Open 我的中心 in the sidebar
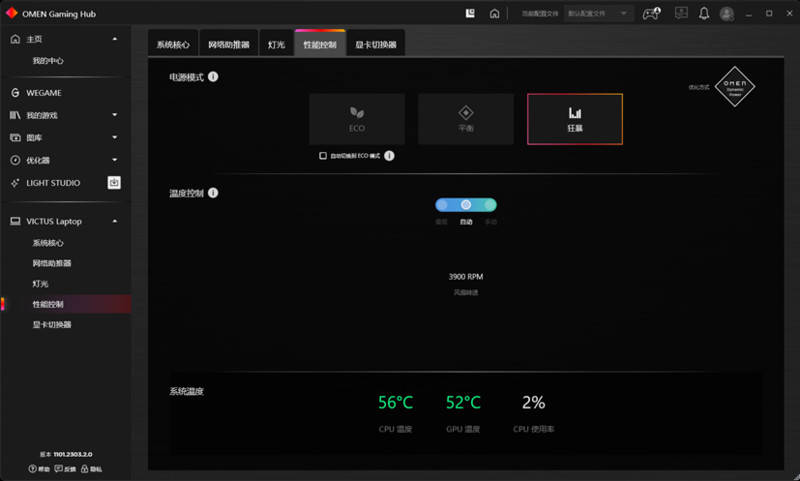The height and width of the screenshot is (481, 800). pos(48,61)
